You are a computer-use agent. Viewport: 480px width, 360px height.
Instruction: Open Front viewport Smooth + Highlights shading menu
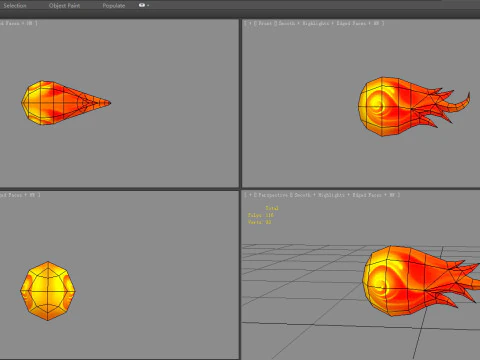tap(310, 23)
